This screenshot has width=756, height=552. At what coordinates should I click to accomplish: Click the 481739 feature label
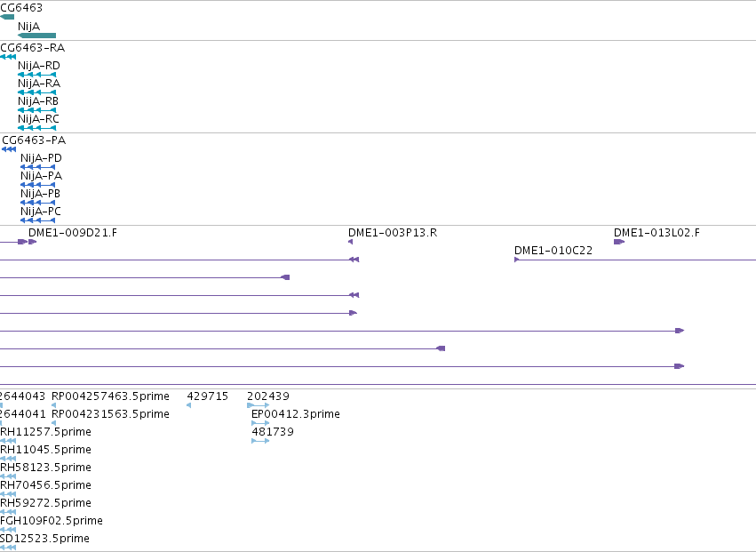pos(273,432)
